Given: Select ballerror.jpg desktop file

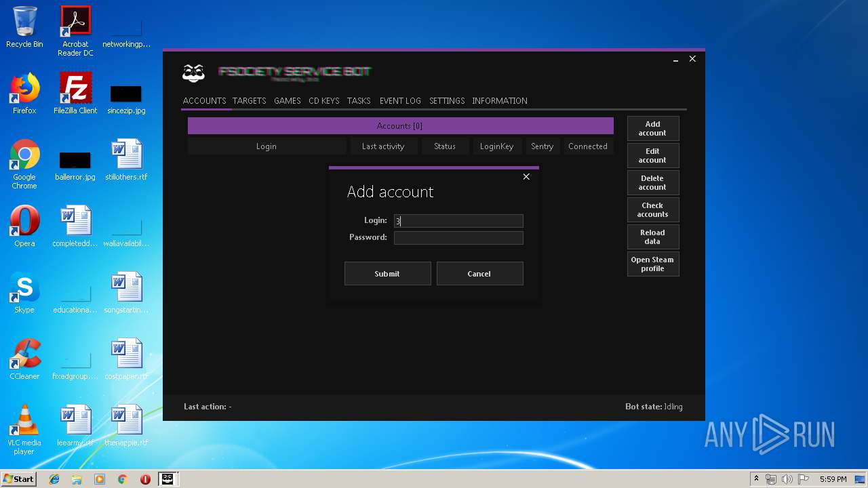Looking at the screenshot, I should (x=75, y=165).
